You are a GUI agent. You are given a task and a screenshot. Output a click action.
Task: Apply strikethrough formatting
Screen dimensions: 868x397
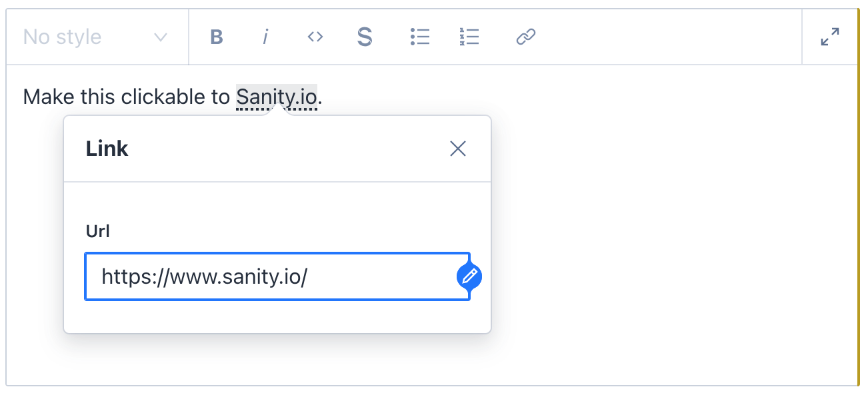tap(364, 37)
